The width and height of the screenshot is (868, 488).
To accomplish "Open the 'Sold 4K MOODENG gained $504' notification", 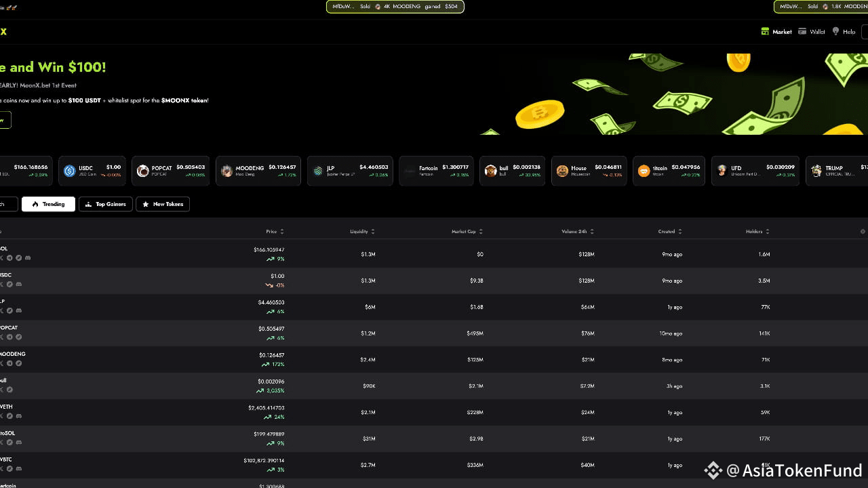I will pyautogui.click(x=395, y=7).
